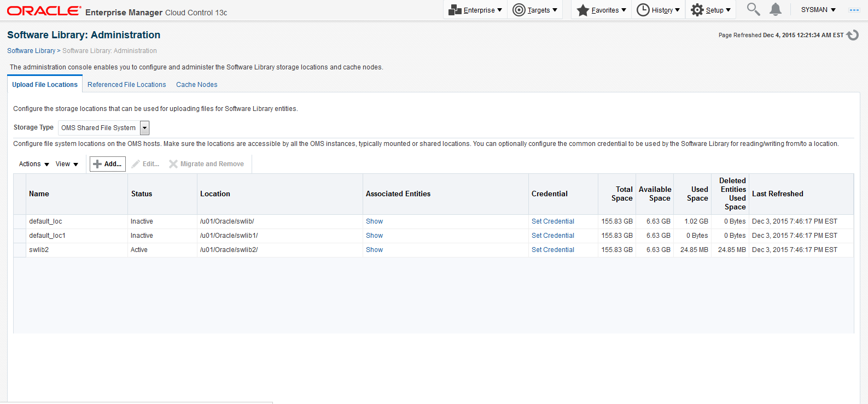Open the notifications bell icon

776,9
